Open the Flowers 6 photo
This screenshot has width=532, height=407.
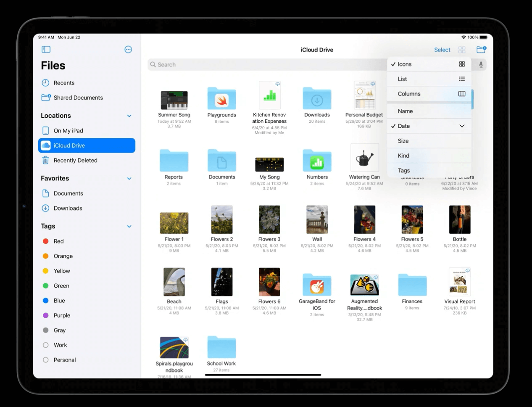[269, 282]
